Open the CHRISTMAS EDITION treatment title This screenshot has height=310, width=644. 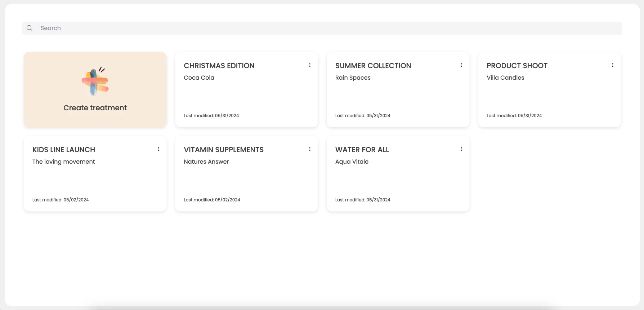[219, 66]
